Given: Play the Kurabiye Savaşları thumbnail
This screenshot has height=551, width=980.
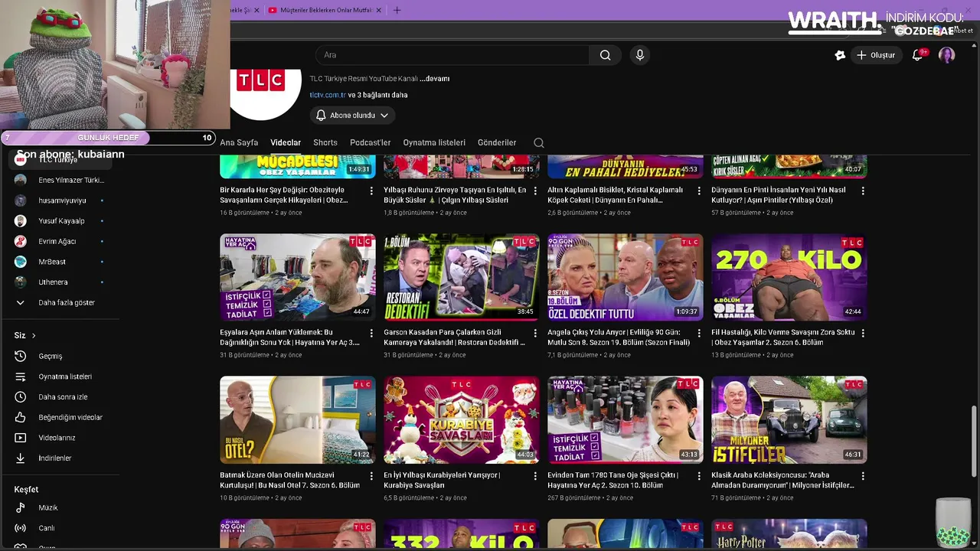Looking at the screenshot, I should click(x=462, y=419).
